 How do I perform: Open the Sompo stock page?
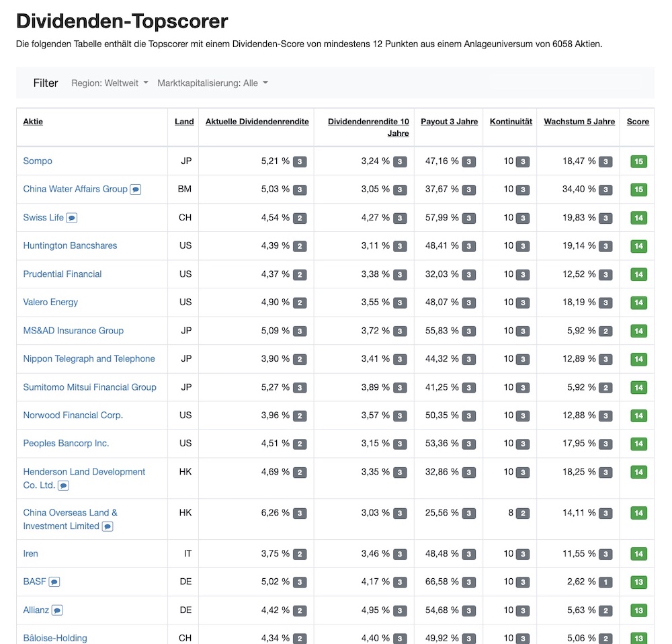38,161
